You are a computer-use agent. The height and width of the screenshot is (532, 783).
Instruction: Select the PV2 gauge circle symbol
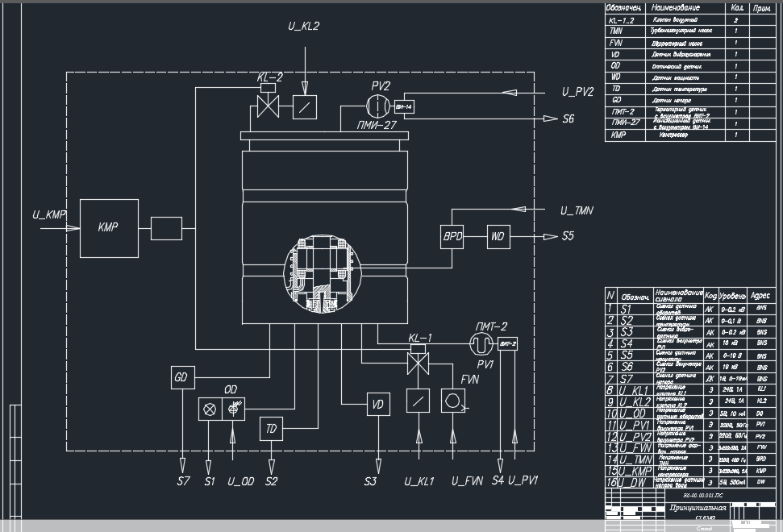click(x=377, y=105)
